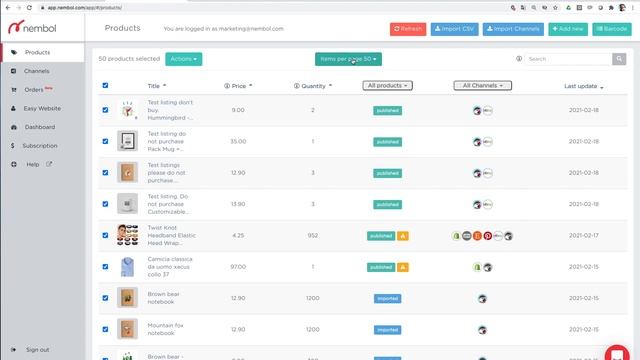Click the channel icon on Mountain fox notebook row
Viewport: 640px width, 360px height.
coord(482,330)
